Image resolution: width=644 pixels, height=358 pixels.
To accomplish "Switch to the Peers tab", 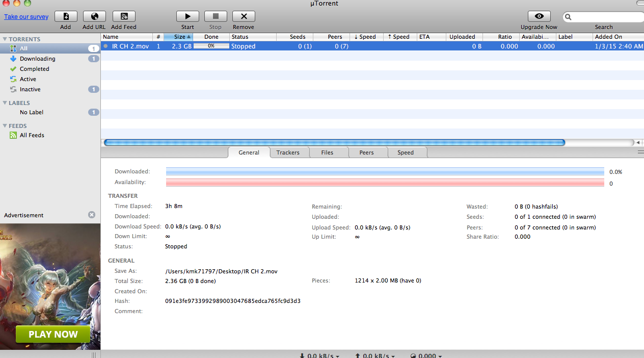I will click(366, 152).
